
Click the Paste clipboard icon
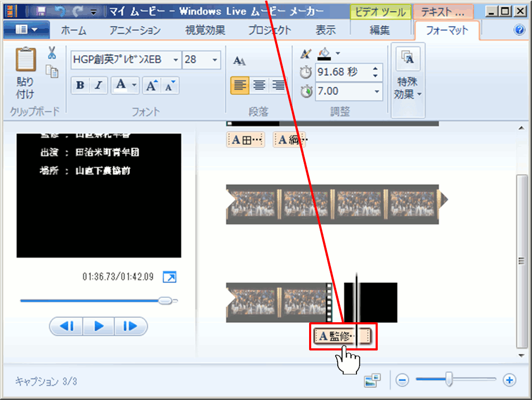pyautogui.click(x=26, y=60)
